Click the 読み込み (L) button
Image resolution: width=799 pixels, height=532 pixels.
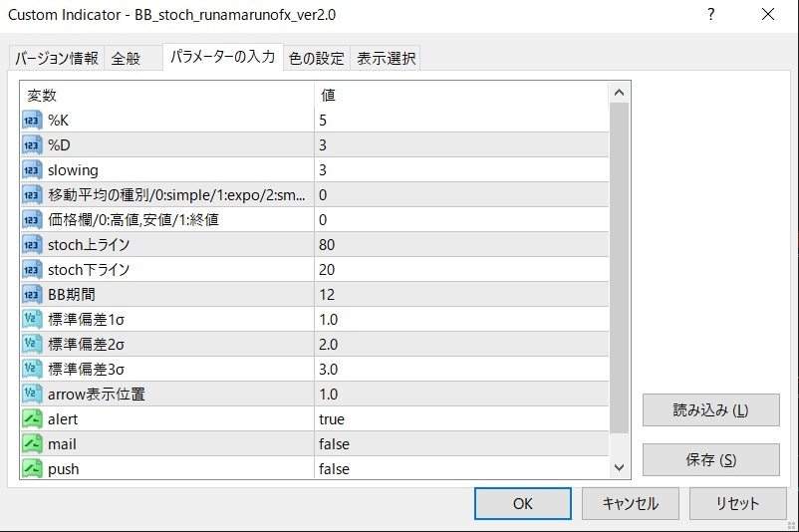(711, 409)
